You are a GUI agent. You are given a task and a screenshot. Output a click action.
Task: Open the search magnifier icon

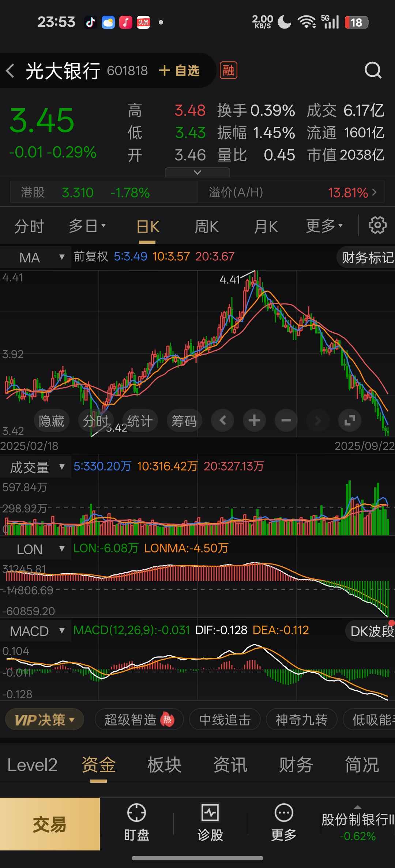(x=373, y=70)
